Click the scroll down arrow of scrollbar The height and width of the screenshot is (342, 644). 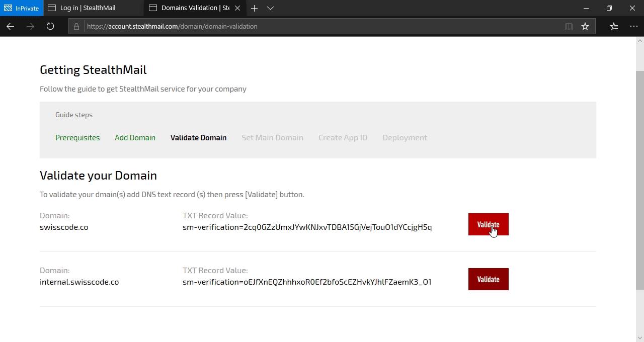[639, 337]
